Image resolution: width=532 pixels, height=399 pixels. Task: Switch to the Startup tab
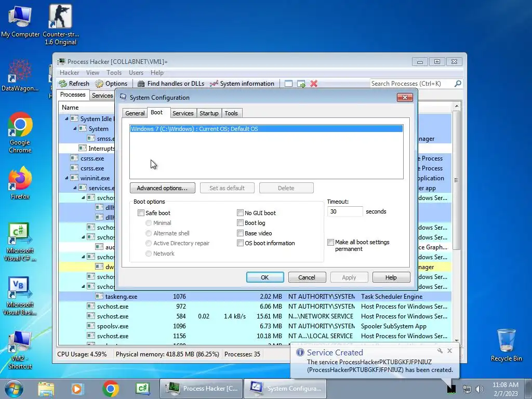coord(209,113)
